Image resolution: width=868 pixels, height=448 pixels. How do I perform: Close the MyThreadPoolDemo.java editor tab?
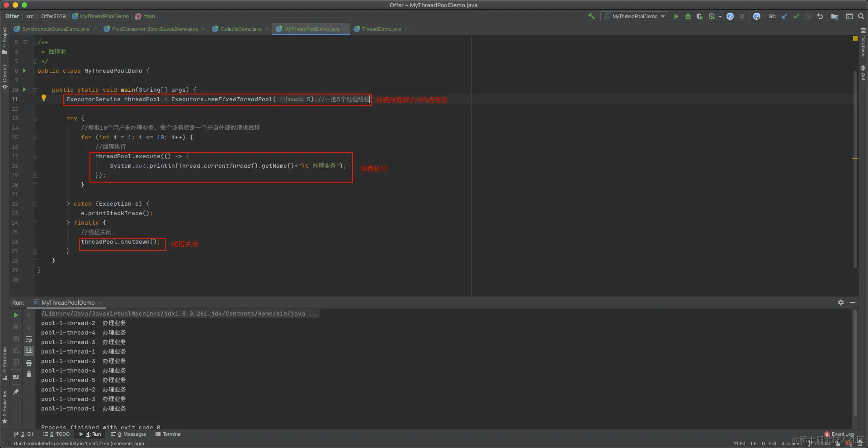(344, 29)
